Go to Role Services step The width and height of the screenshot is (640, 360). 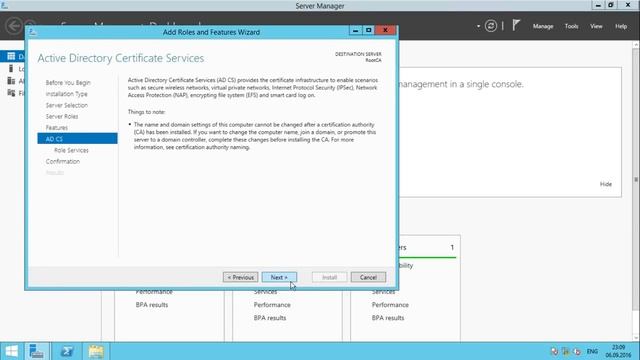coord(71,150)
